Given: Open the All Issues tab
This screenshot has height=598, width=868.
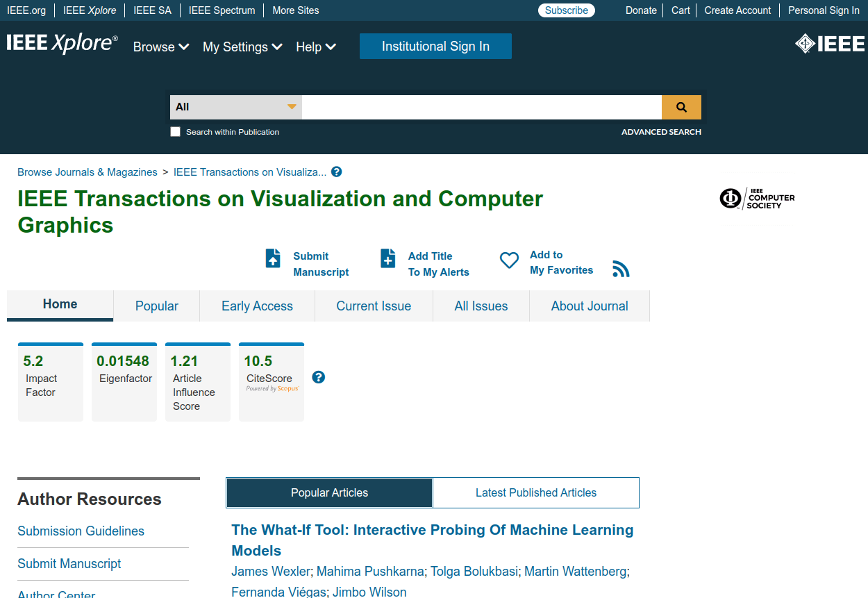Looking at the screenshot, I should (481, 306).
